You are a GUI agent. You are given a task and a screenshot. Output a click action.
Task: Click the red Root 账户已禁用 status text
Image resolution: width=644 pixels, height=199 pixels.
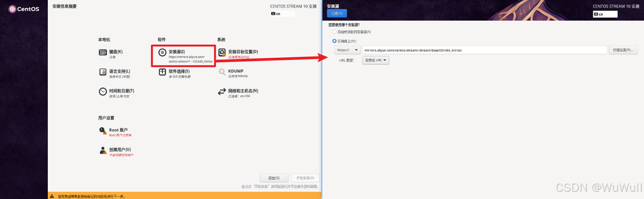pos(120,135)
